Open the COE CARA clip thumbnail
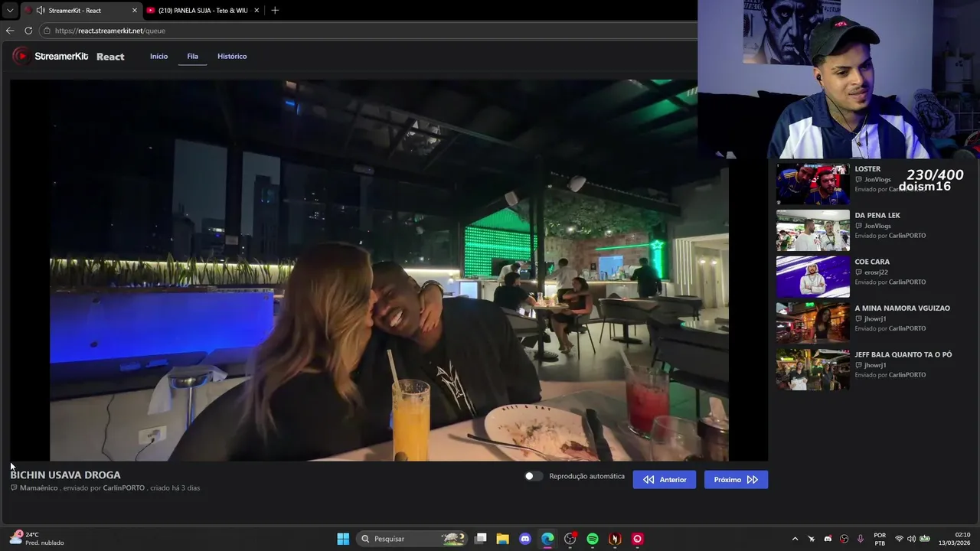The width and height of the screenshot is (980, 551). coord(813,276)
